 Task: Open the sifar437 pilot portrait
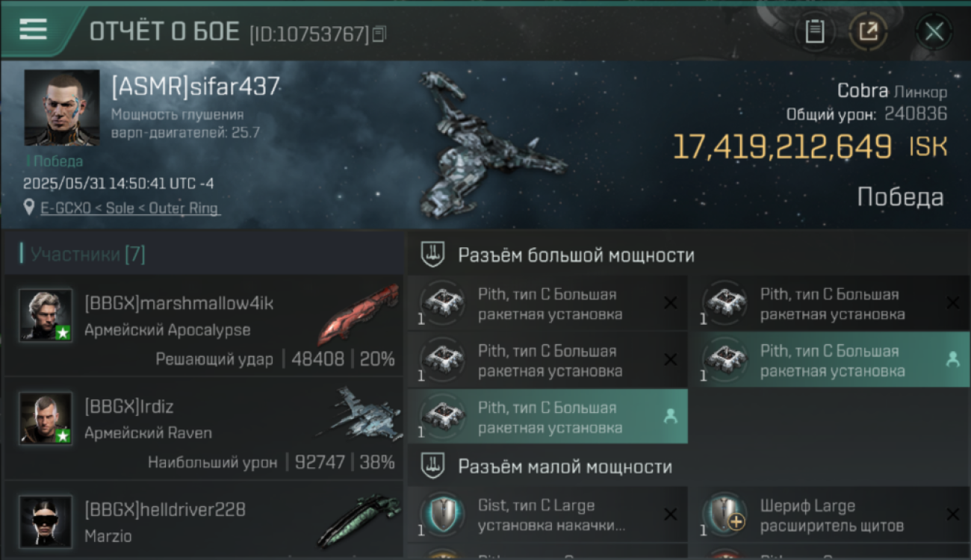point(61,108)
